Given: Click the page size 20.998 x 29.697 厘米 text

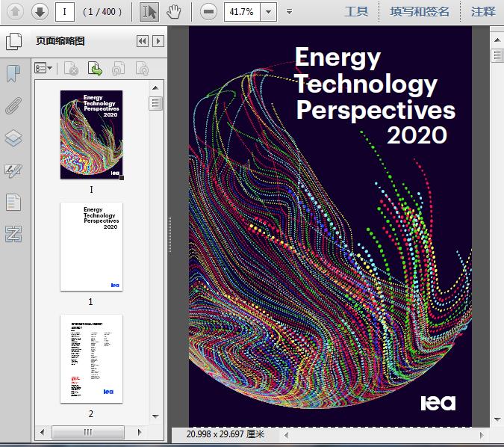Looking at the screenshot, I should (225, 434).
